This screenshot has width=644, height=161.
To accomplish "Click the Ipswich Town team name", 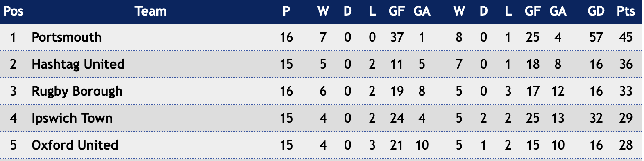I will point(72,118).
